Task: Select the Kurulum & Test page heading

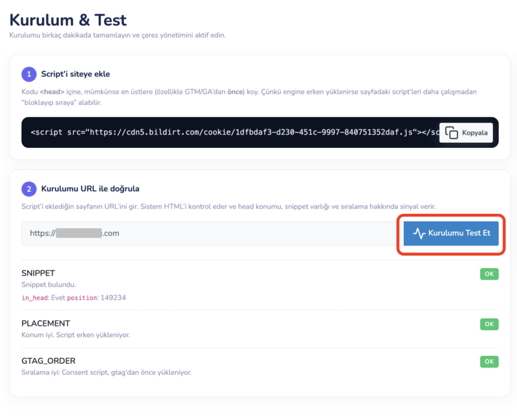Action: pos(68,19)
